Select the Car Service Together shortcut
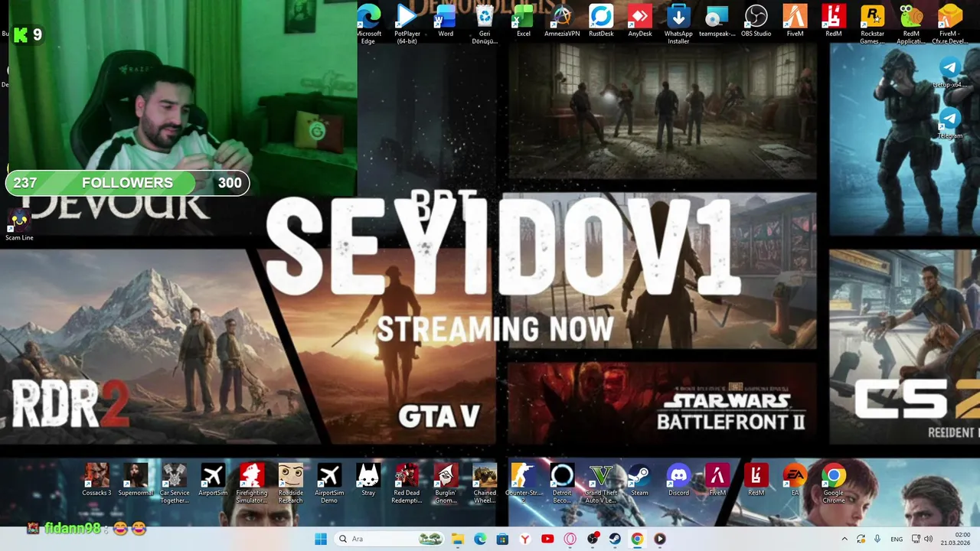Viewport: 980px width, 551px height. [175, 483]
